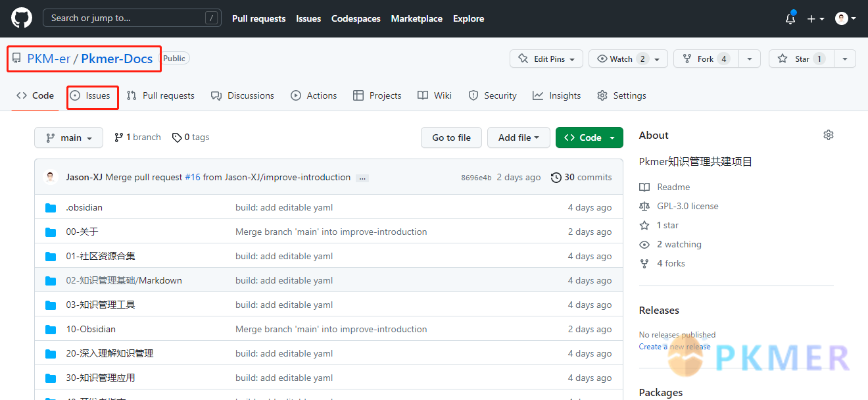The image size is (868, 400).
Task: View the 2 watching link
Action: point(670,245)
